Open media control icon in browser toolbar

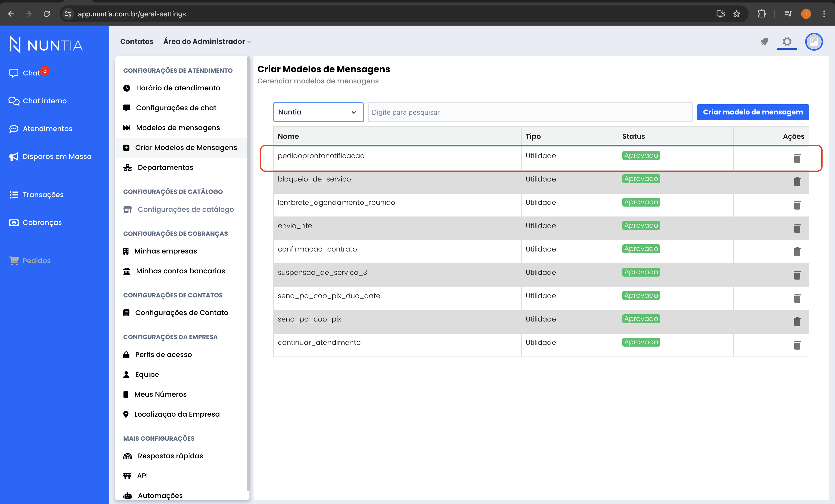pyautogui.click(x=788, y=14)
